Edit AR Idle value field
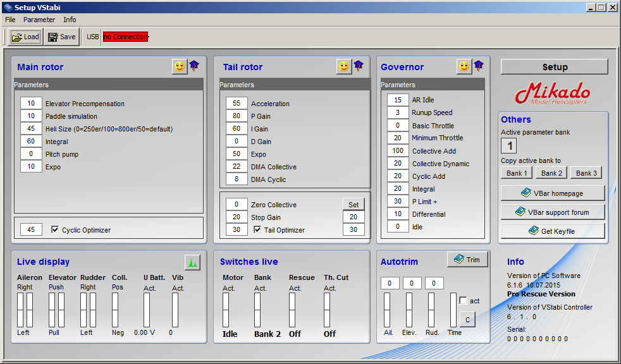Screen dimensions: 621x364 pos(398,100)
